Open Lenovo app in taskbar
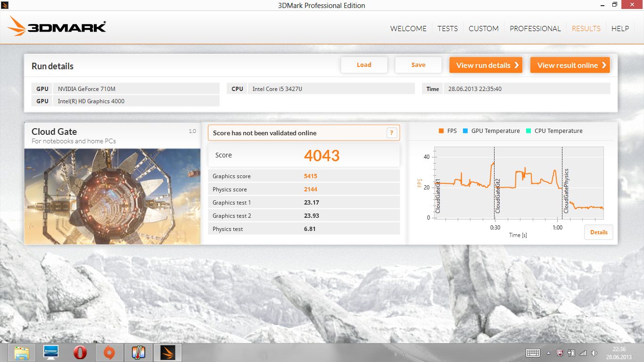 pyautogui.click(x=51, y=353)
